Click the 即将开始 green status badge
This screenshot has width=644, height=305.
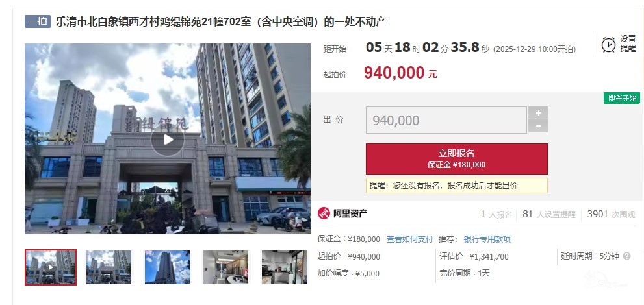click(x=622, y=98)
